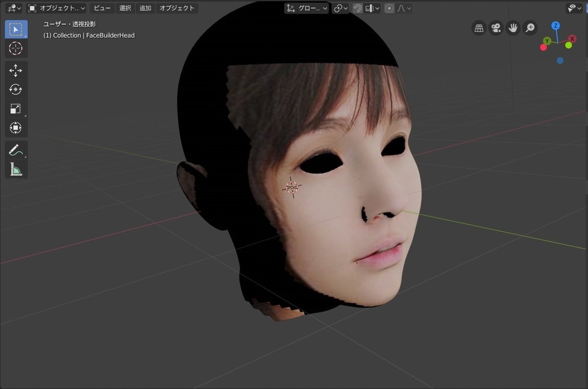Select the Annotate pencil tool
588x389 pixels.
pos(16,150)
